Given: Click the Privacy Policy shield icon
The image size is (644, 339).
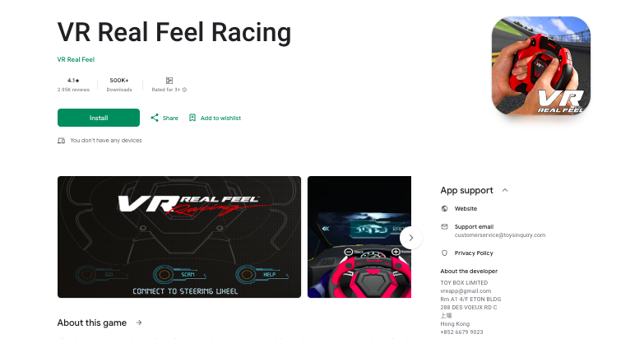Looking at the screenshot, I should click(444, 253).
